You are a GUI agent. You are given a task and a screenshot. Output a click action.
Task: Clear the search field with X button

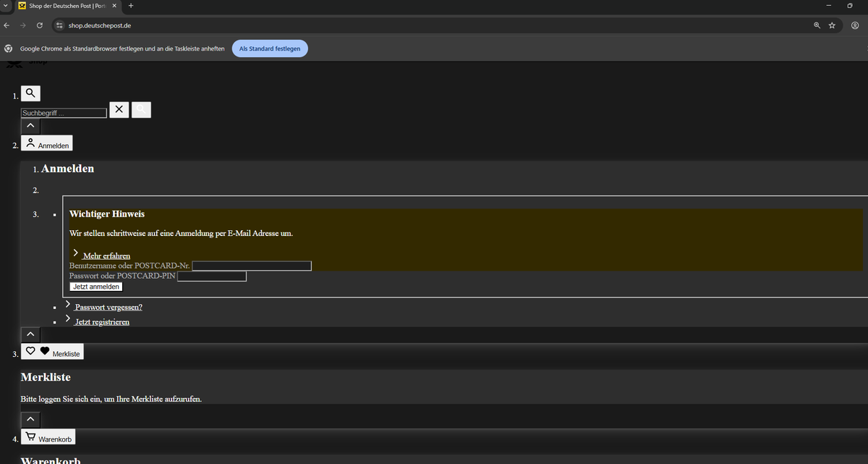coord(119,109)
